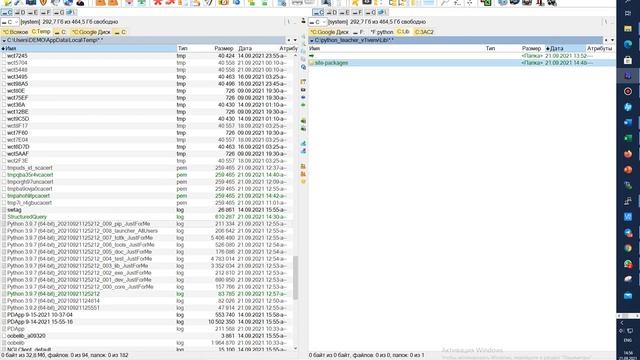Sort left panel by Дата column
640x360 pixels.
(245, 48)
